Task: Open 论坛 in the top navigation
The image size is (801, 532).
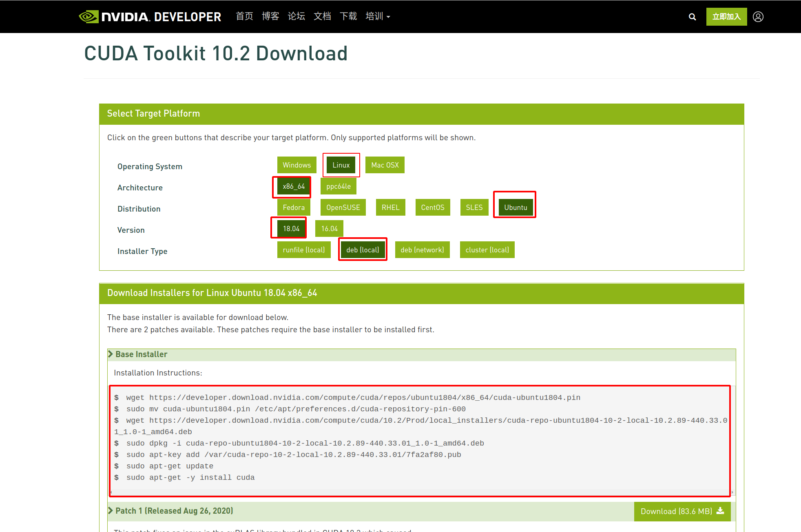Action: (297, 16)
